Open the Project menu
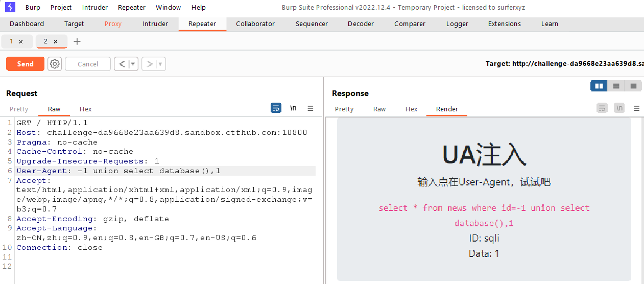The image size is (644, 284). tap(61, 8)
